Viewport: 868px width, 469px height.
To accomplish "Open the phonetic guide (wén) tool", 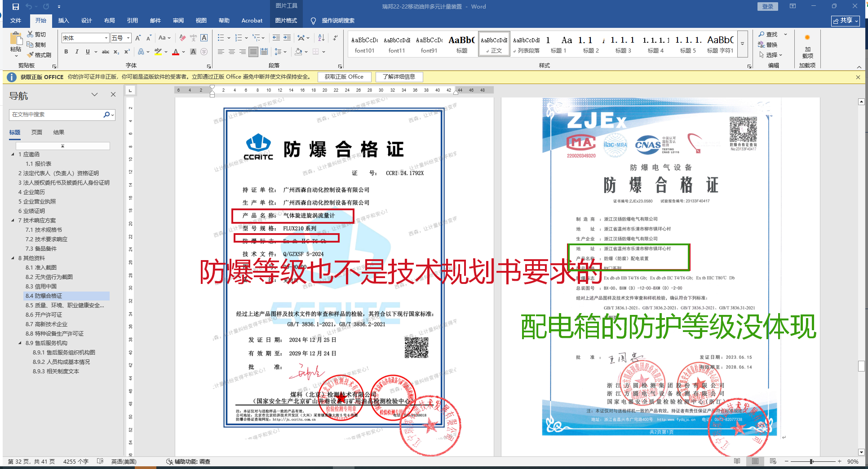I will click(193, 38).
